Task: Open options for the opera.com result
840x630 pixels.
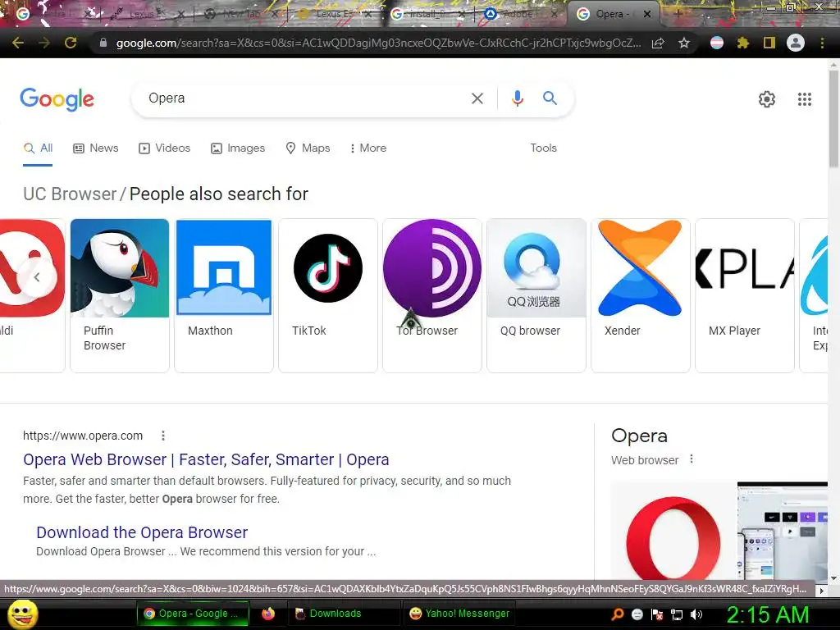Action: [163, 436]
